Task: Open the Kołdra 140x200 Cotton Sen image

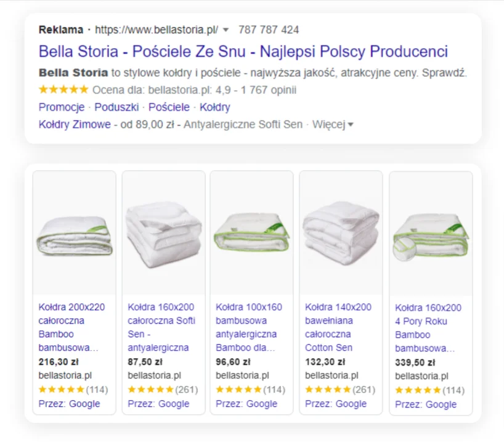Action: pos(341,234)
